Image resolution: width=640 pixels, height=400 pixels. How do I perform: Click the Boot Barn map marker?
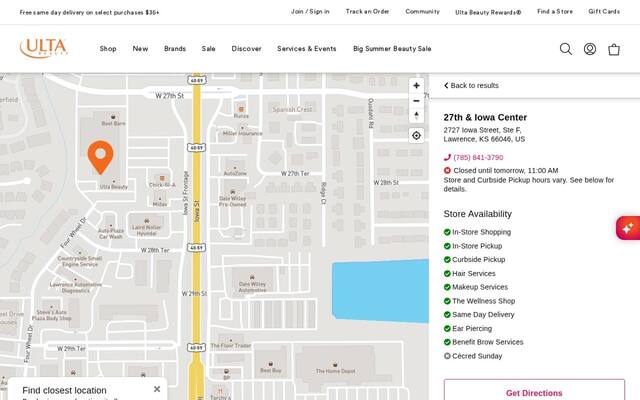click(113, 117)
